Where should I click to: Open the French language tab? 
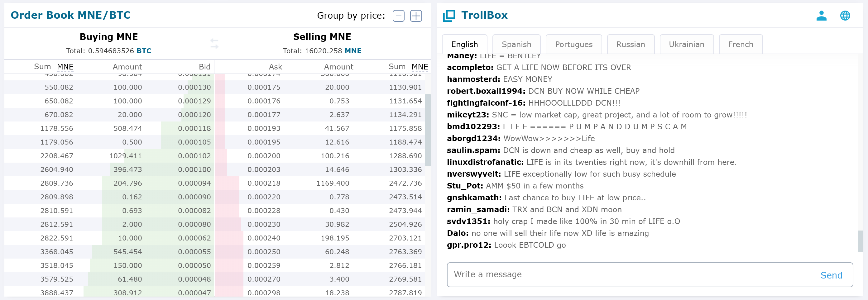[741, 44]
